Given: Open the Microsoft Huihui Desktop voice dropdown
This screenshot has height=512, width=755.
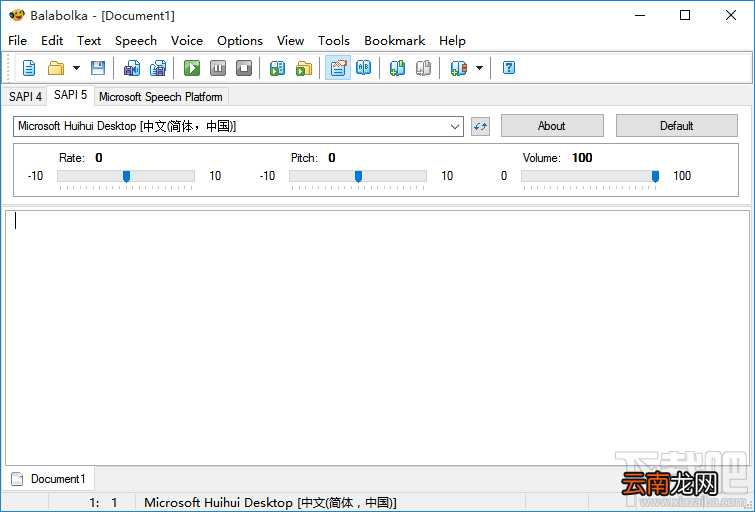Looking at the screenshot, I should point(238,126).
